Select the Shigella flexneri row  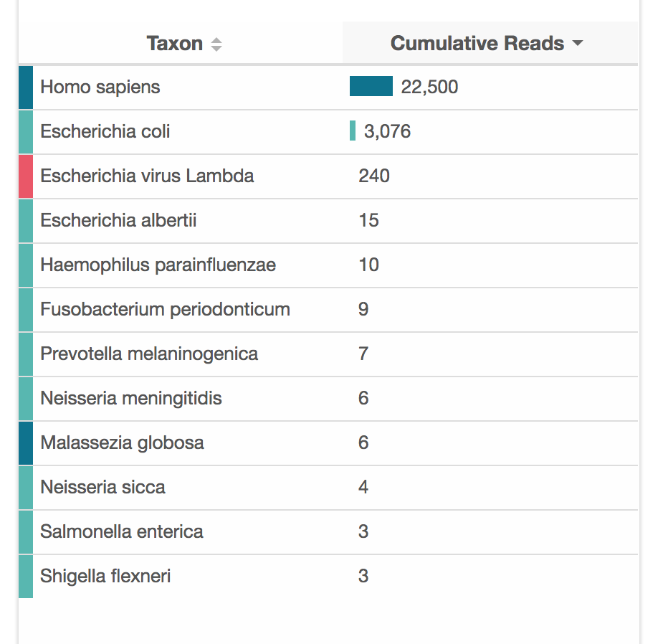pyautogui.click(x=105, y=577)
